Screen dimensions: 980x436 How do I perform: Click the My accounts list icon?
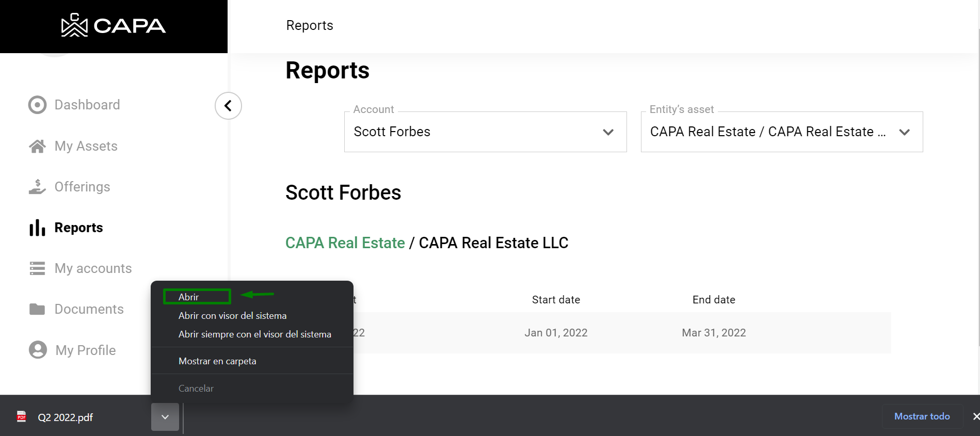[x=37, y=268]
